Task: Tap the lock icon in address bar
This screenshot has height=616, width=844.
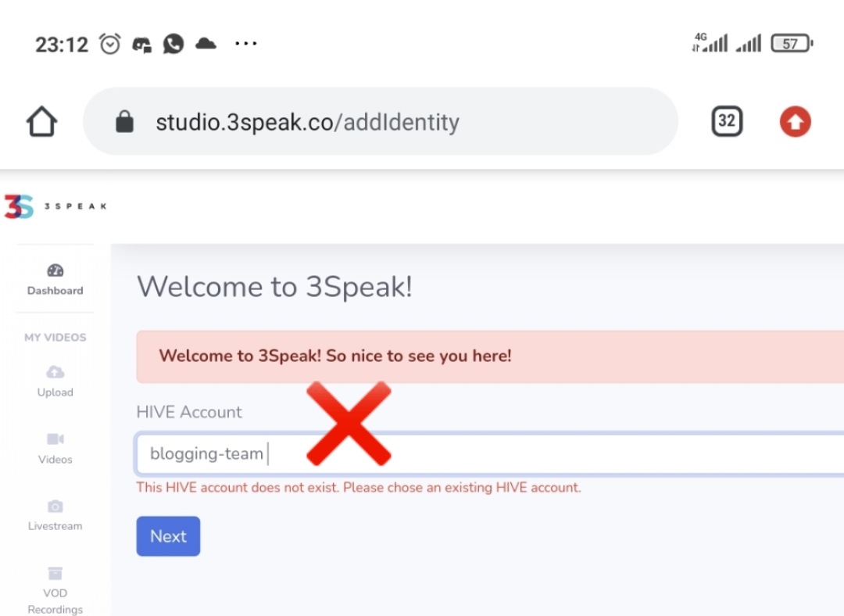Action: point(124,122)
